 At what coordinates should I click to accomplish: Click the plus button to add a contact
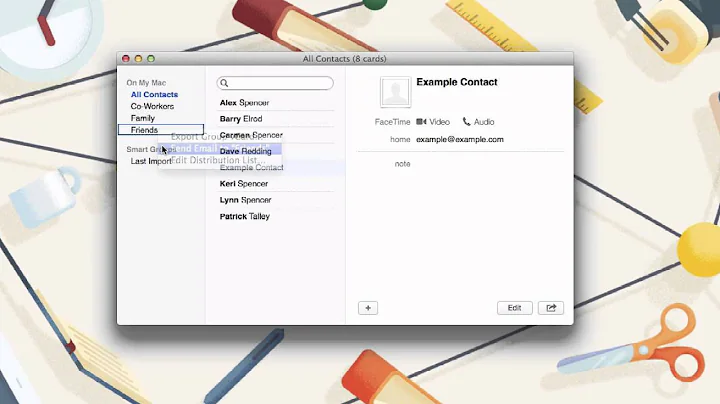[x=368, y=308]
